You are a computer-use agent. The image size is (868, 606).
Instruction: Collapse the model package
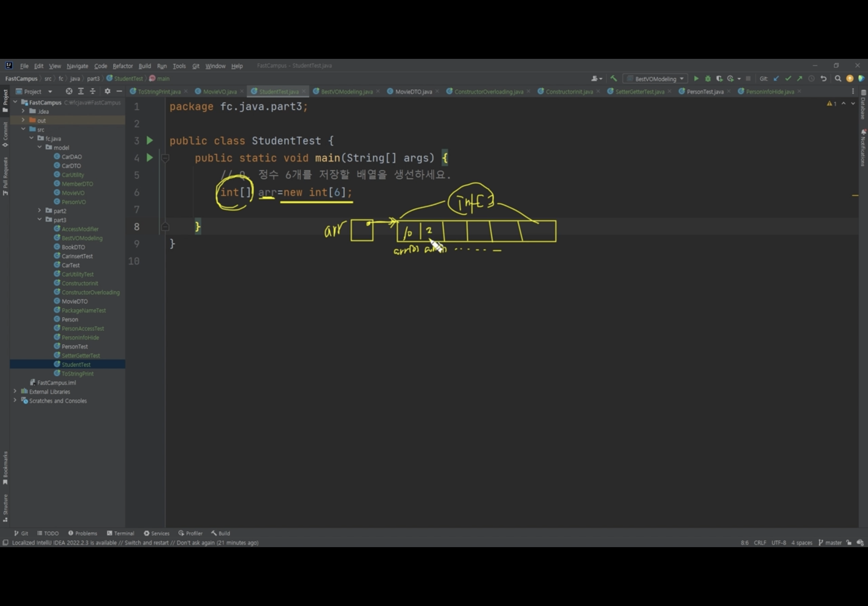pos(40,148)
